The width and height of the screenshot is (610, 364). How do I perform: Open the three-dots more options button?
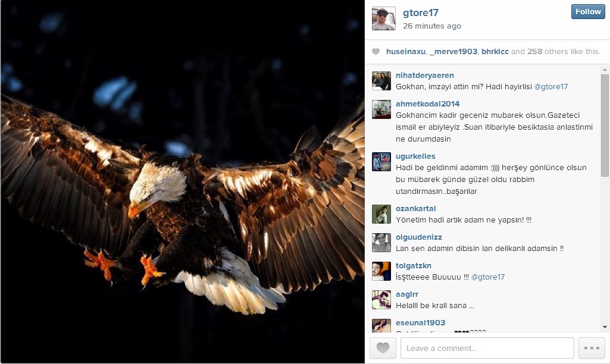(592, 348)
